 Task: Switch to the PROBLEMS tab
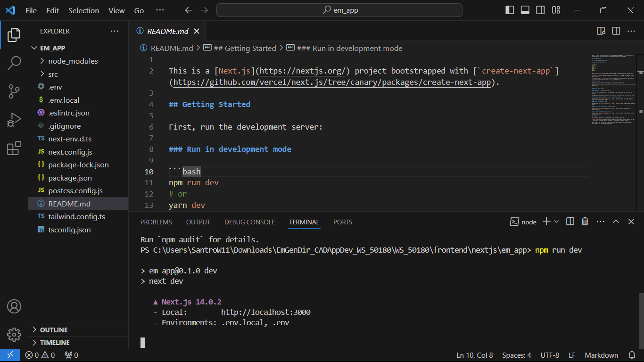156,222
